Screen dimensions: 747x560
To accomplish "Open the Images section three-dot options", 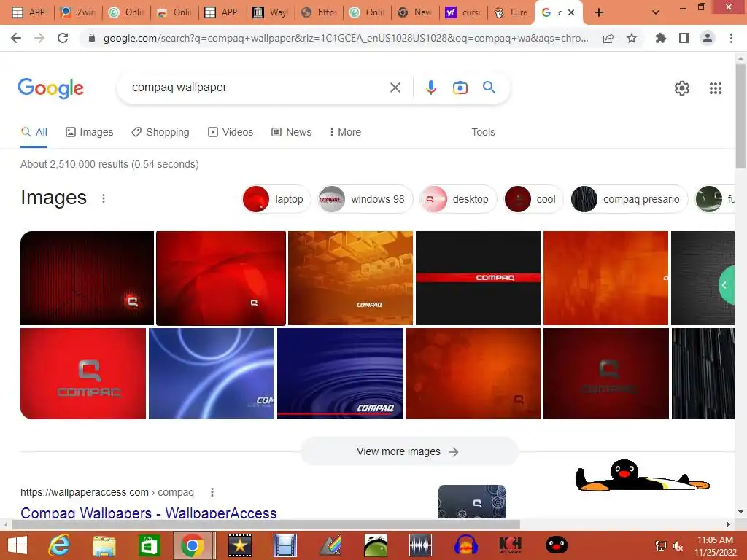I will pos(104,198).
